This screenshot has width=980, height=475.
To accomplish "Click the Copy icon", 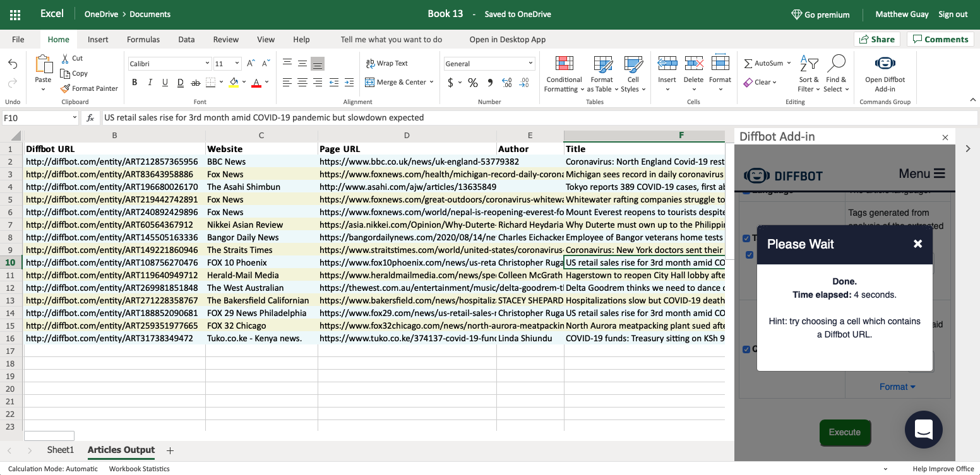I will click(x=64, y=73).
